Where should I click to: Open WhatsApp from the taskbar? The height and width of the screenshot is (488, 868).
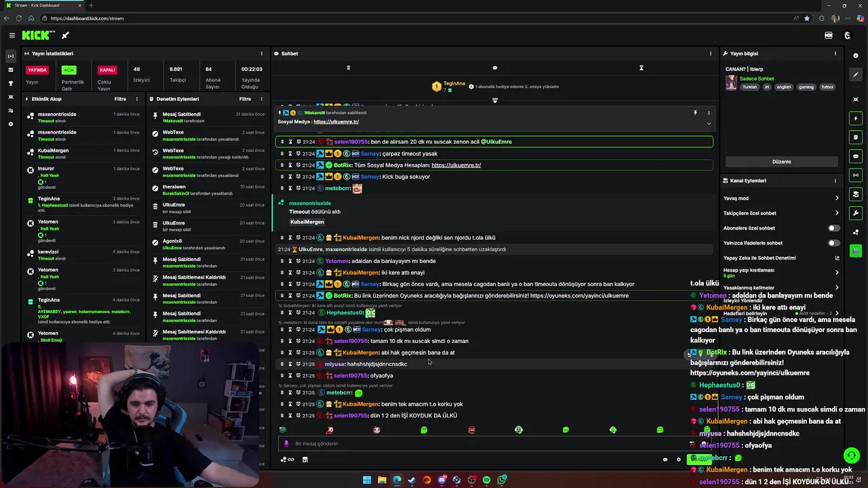tap(502, 480)
